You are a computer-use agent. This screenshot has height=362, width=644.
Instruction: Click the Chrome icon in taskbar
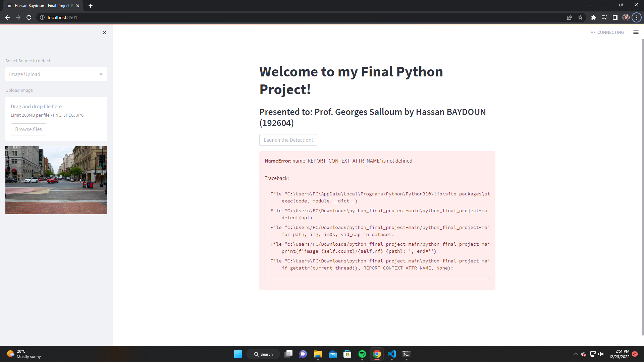coord(377,354)
